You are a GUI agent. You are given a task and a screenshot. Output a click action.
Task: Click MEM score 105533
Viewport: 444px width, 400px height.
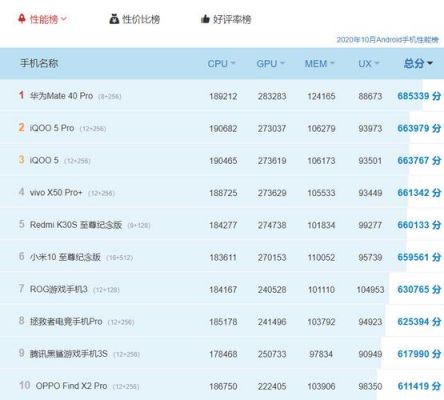(x=321, y=193)
